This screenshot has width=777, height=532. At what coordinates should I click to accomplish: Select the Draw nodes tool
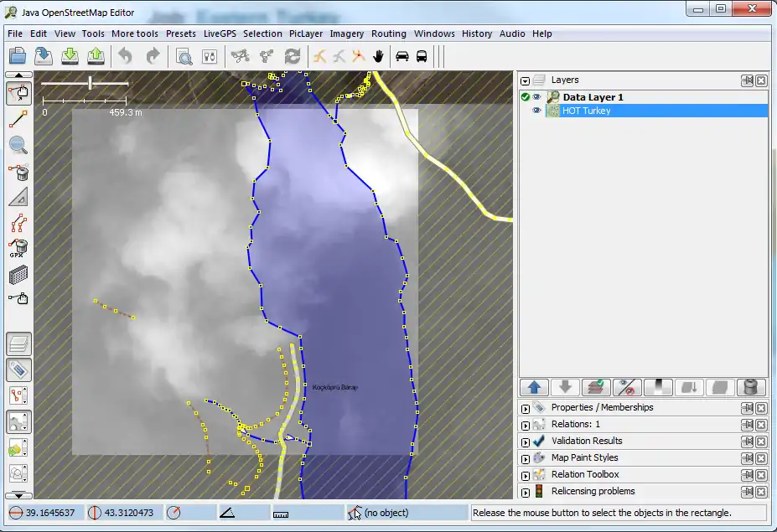(x=18, y=120)
